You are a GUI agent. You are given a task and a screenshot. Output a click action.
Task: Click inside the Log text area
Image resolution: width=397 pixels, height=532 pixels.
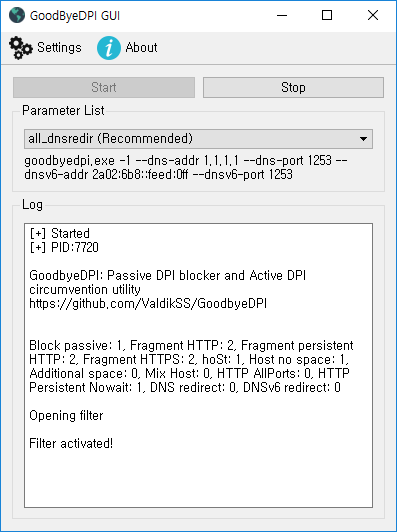198,365
